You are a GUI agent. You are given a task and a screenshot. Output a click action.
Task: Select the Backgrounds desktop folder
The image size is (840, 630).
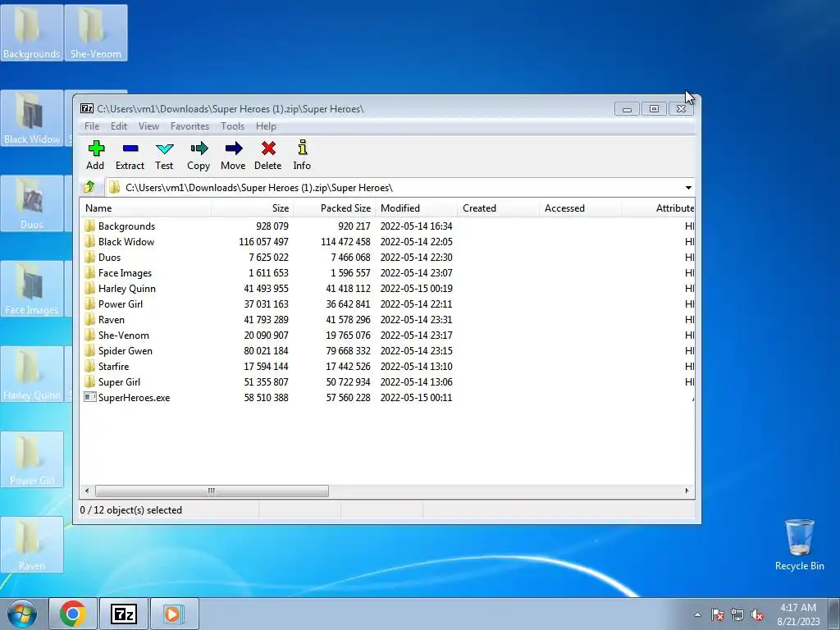pyautogui.click(x=32, y=32)
